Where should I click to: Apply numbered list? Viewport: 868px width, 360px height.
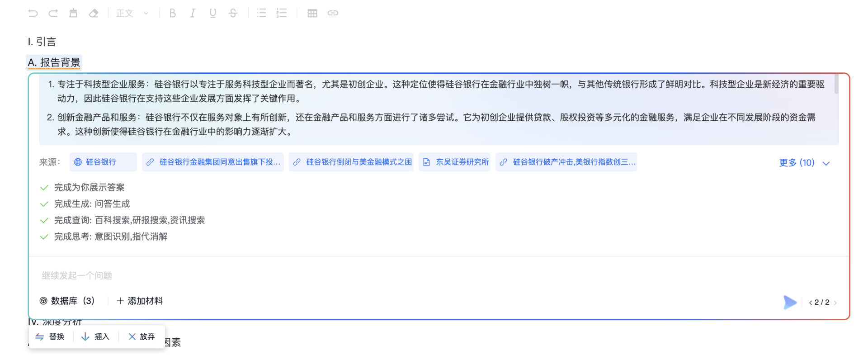coord(282,13)
